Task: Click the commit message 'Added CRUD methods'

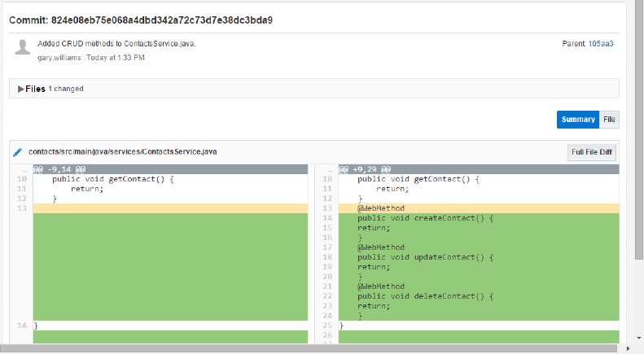Action: [116, 43]
